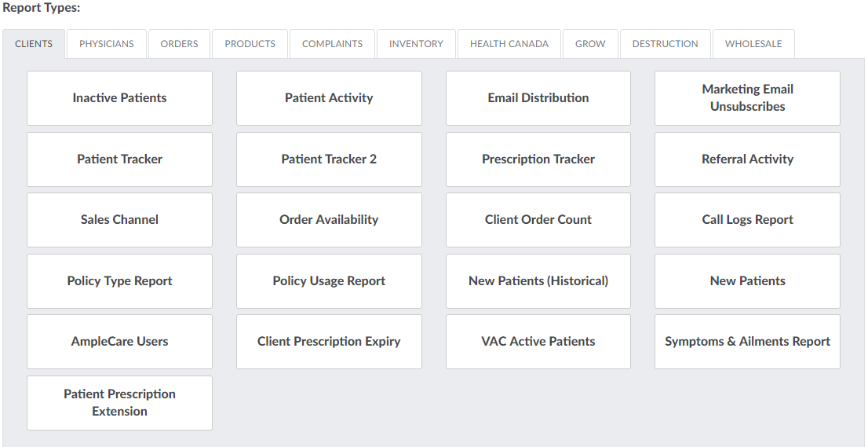Switch to the Wholesale tab
Image resolution: width=868 pixels, height=447 pixels.
tap(753, 44)
